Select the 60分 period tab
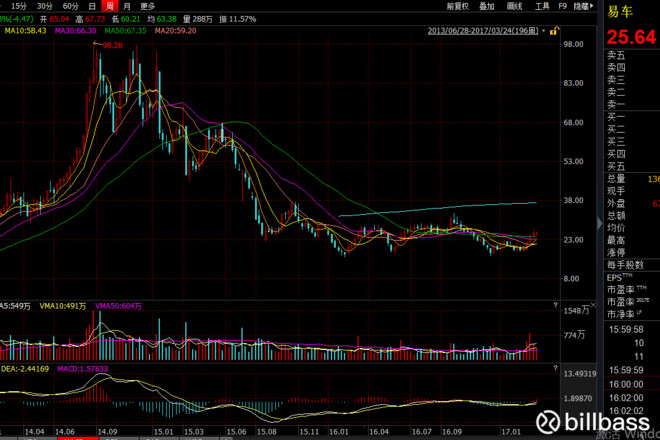The height and width of the screenshot is (440, 660). (x=70, y=5)
